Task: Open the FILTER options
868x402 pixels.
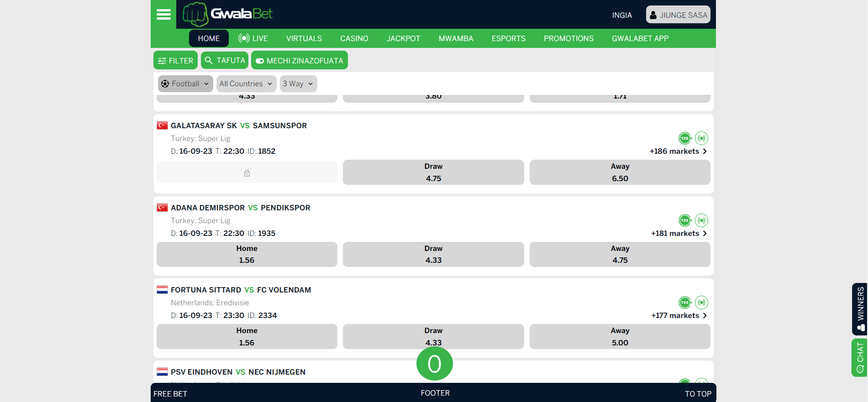Action: pos(175,60)
